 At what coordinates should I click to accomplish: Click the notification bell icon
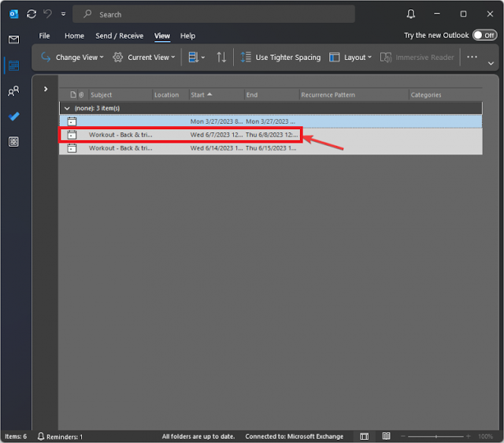[410, 14]
